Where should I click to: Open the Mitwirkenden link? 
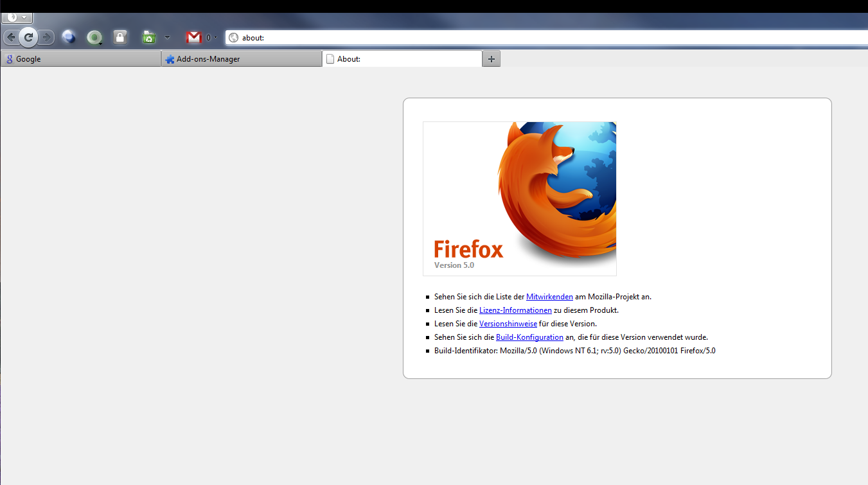[x=549, y=297]
